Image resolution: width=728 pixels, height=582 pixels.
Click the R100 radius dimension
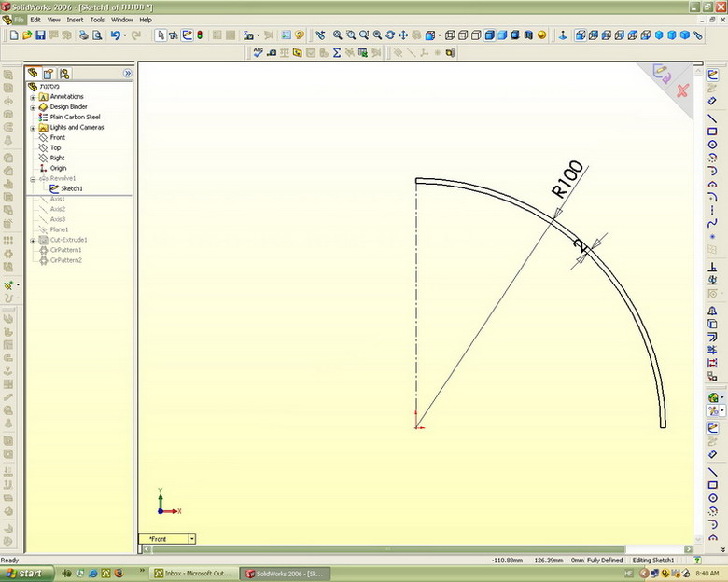point(567,179)
